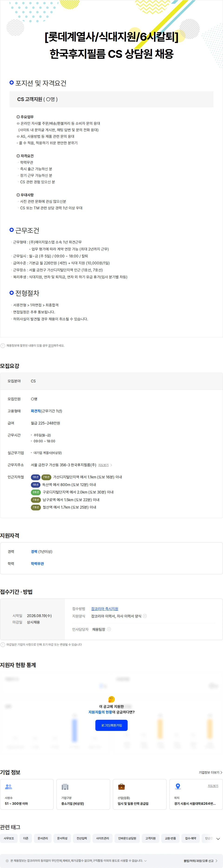Screen dimensions: 223x868
Task: Select the 문서작성 tag
Action: (x=62, y=838)
